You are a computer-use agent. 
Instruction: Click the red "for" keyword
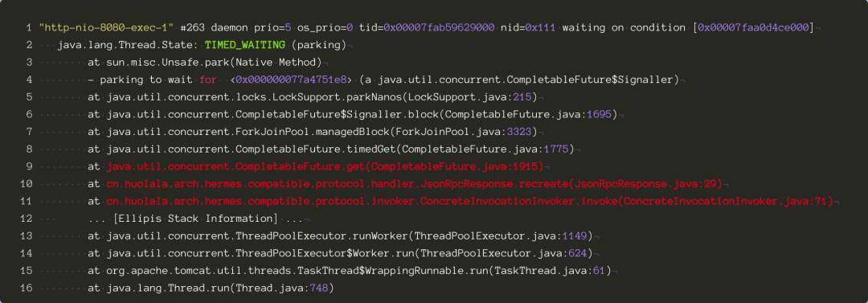coord(208,80)
